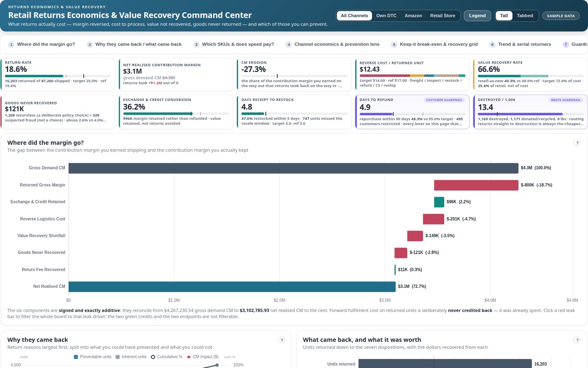Click the Retail Returns Economics page title

click(130, 15)
